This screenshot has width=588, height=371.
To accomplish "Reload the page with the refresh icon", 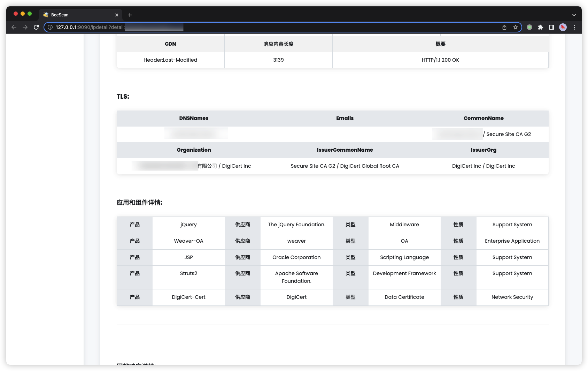I will [36, 27].
